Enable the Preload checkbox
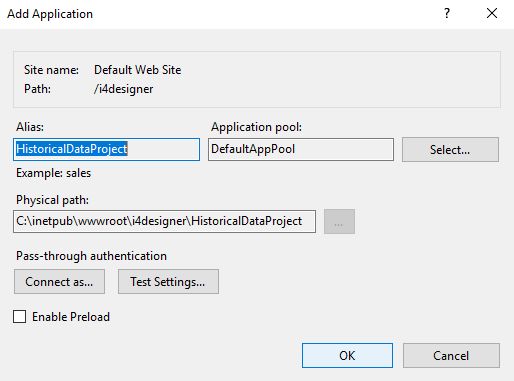 tap(20, 317)
